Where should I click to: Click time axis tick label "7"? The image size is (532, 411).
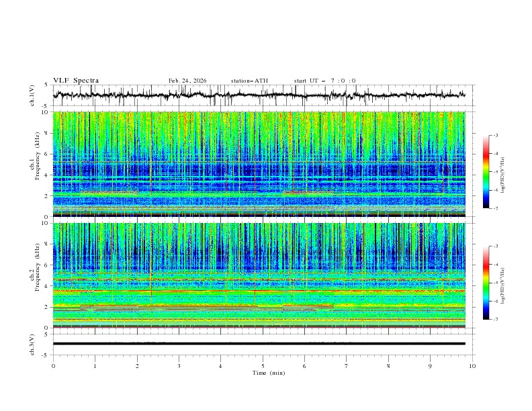[347, 366]
